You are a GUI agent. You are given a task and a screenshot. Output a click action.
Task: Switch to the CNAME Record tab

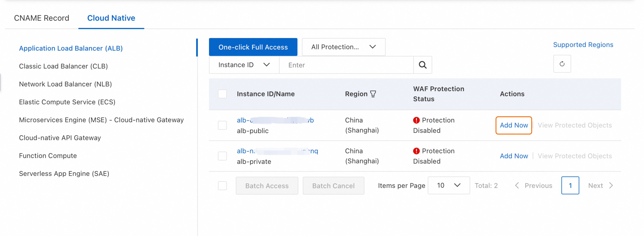click(41, 18)
